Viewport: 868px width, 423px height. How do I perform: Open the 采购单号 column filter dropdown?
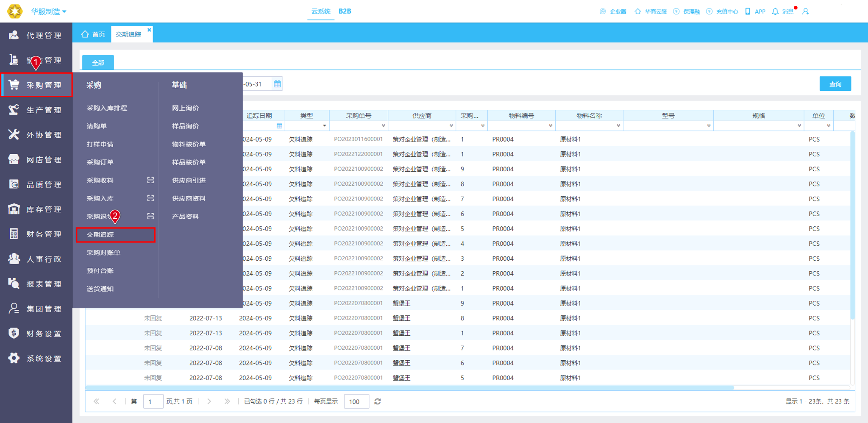point(383,126)
